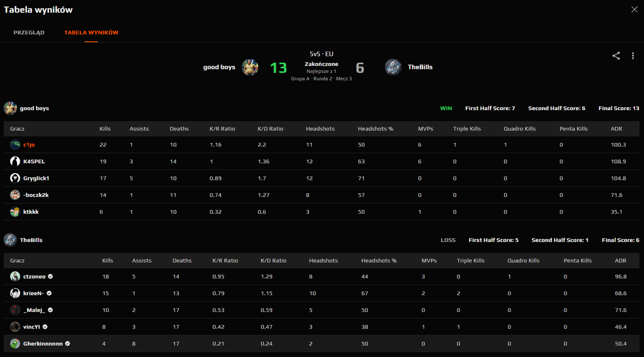
Task: Click Deaths header in TheBills table
Action: (x=182, y=260)
